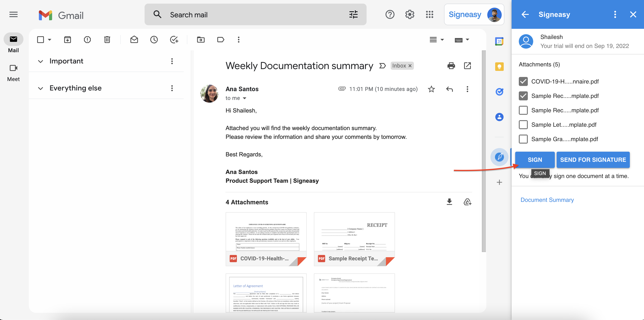644x320 pixels.
Task: Open Google Calendar side panel
Action: coord(499,41)
